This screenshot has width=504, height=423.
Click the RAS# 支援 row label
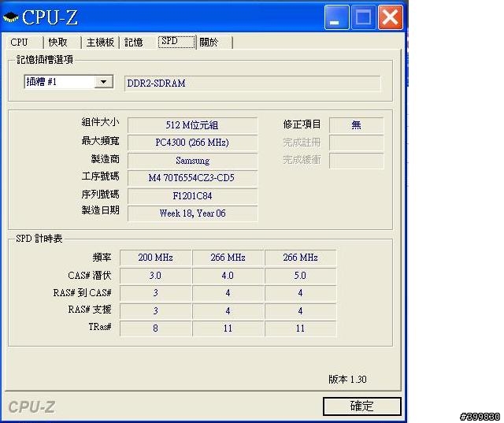point(90,310)
